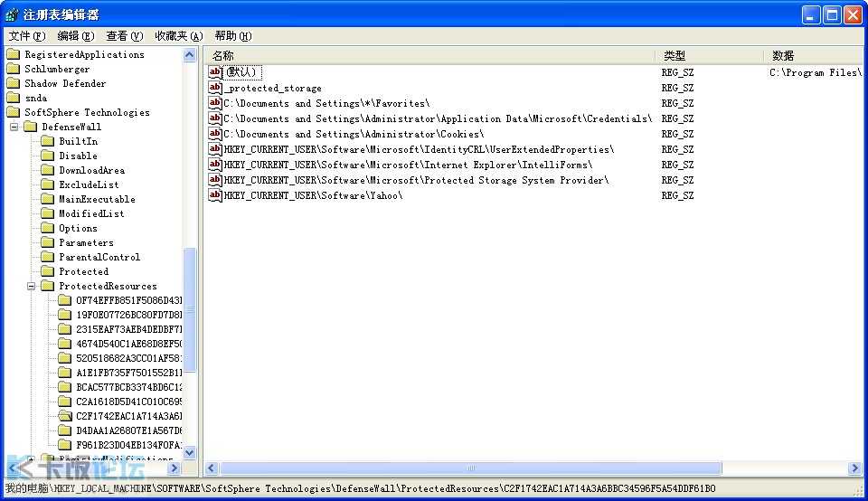Click the 类型 column header
Image resolution: width=868 pixels, height=501 pixels.
pos(708,56)
